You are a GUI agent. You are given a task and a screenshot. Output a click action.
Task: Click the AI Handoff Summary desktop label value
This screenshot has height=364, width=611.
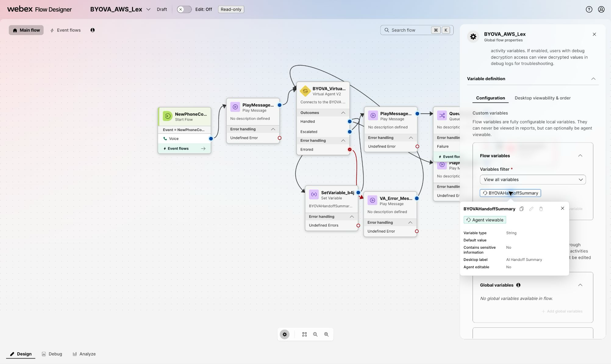pyautogui.click(x=524, y=260)
